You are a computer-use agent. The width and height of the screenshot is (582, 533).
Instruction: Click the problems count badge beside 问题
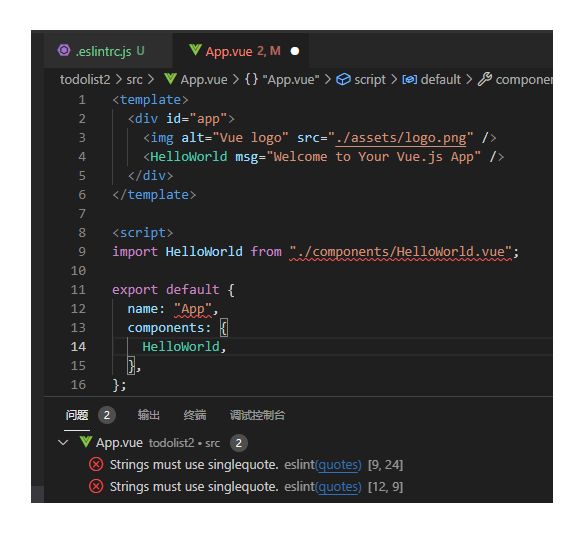(x=107, y=415)
